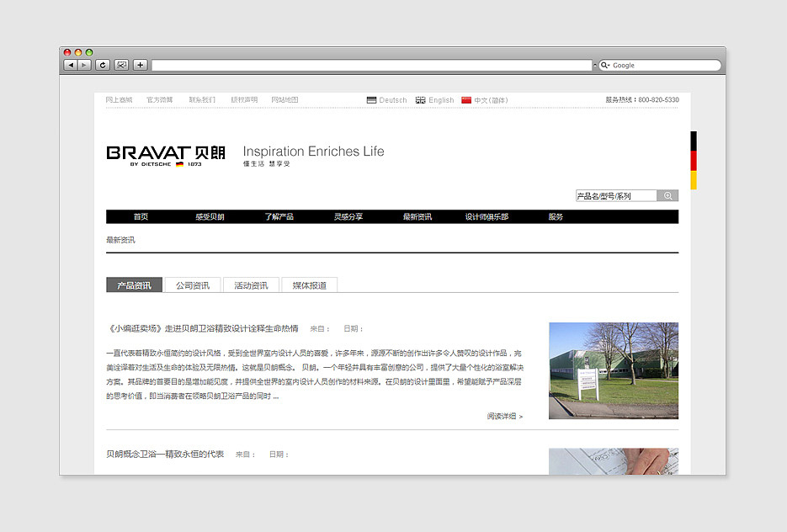Open the 联系我们 link
The image size is (787, 532).
(202, 100)
